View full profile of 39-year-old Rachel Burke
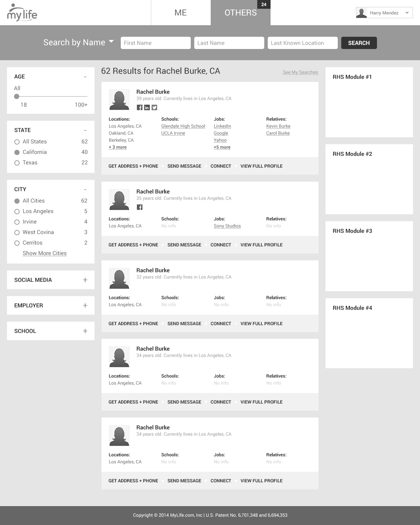 [261, 166]
